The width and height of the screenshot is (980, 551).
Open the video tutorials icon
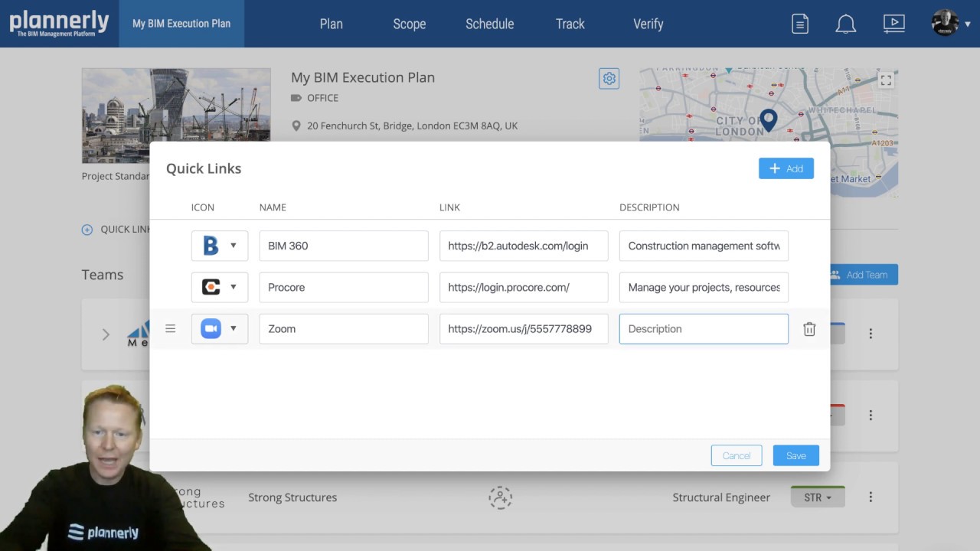894,24
